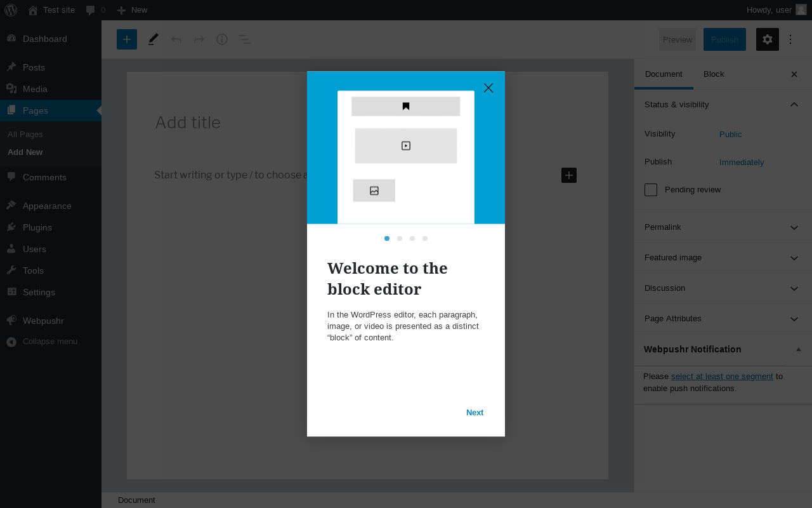Click the Redo arrow
The width and height of the screenshot is (812, 508).
click(x=199, y=39)
